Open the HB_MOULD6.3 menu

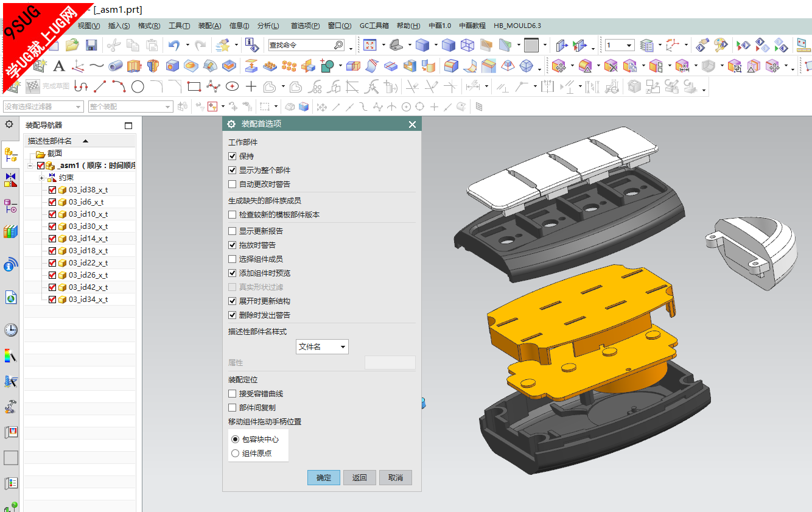click(517, 26)
